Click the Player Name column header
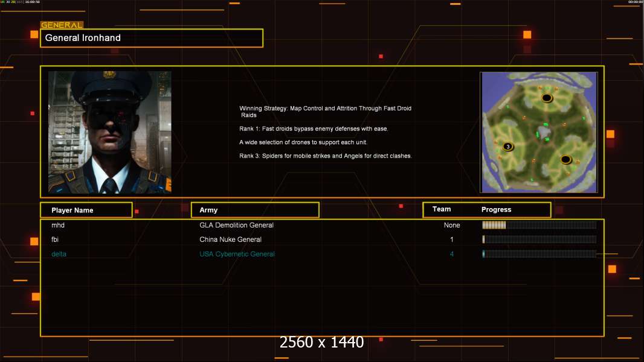This screenshot has height=362, width=644. pos(86,210)
